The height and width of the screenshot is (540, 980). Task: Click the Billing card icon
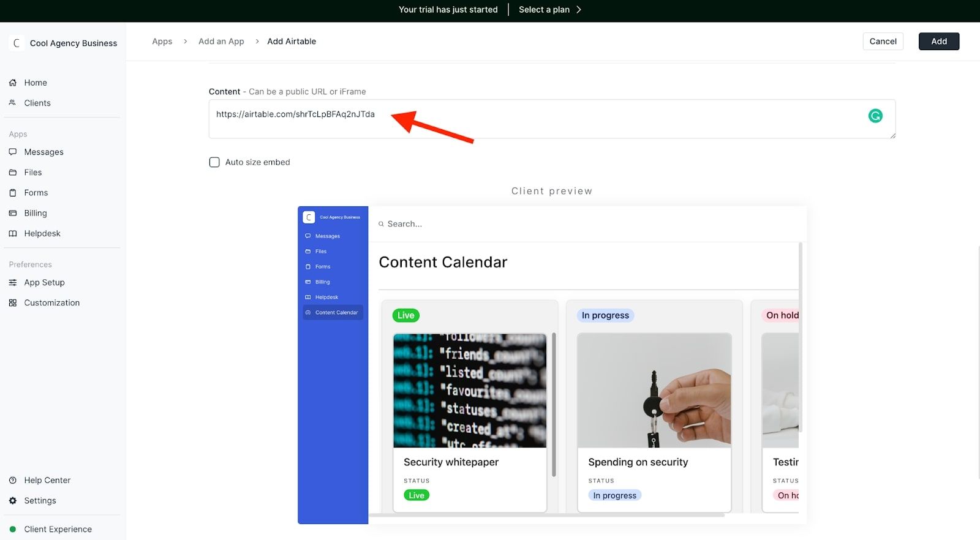click(13, 213)
